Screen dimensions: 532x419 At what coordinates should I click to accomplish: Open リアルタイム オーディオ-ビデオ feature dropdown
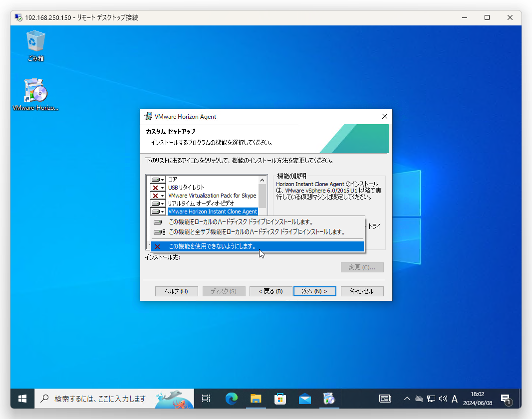(158, 204)
